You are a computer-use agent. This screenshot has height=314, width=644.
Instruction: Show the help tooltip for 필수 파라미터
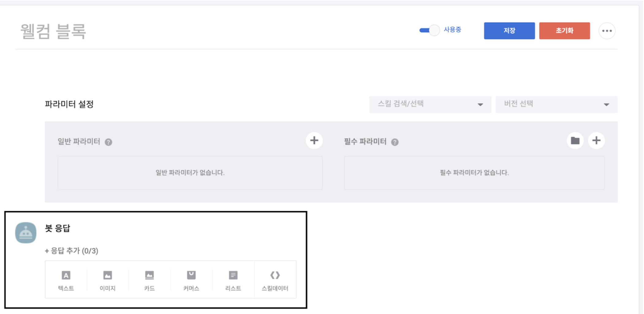click(395, 142)
